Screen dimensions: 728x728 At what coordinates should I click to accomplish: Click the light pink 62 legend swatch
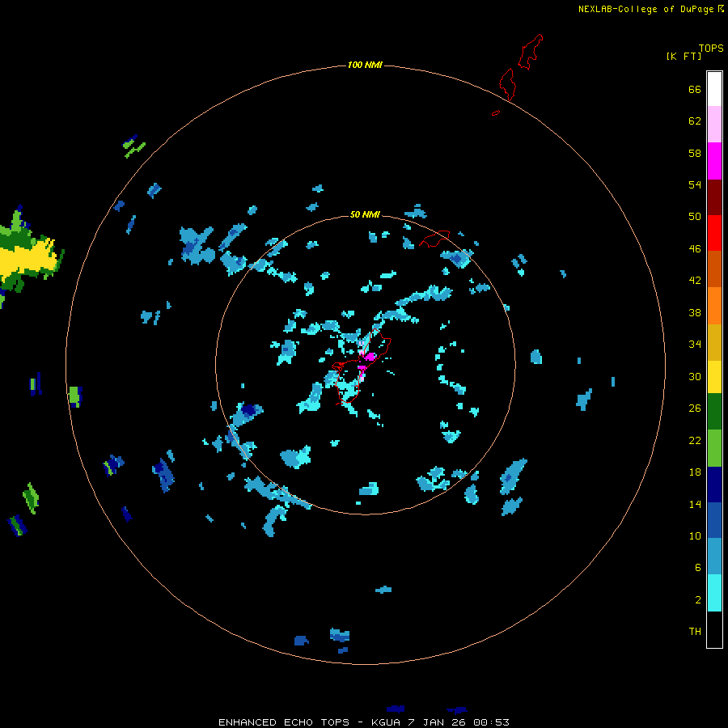714,124
